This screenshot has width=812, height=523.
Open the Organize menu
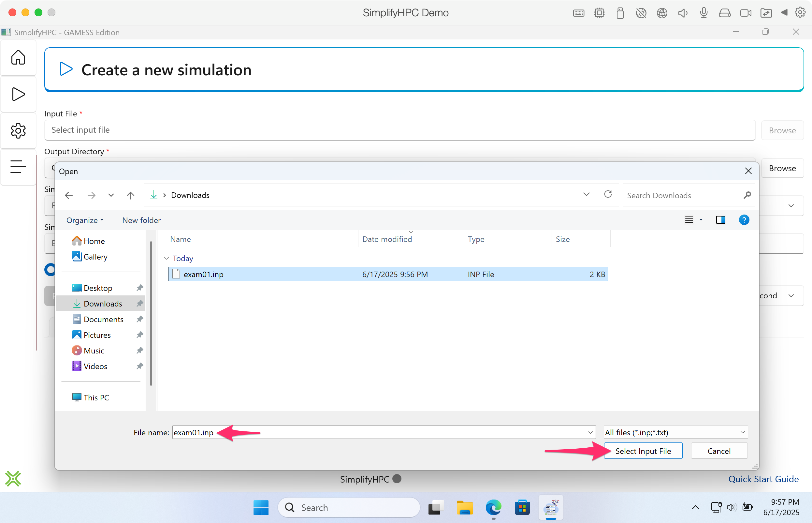[x=84, y=220]
